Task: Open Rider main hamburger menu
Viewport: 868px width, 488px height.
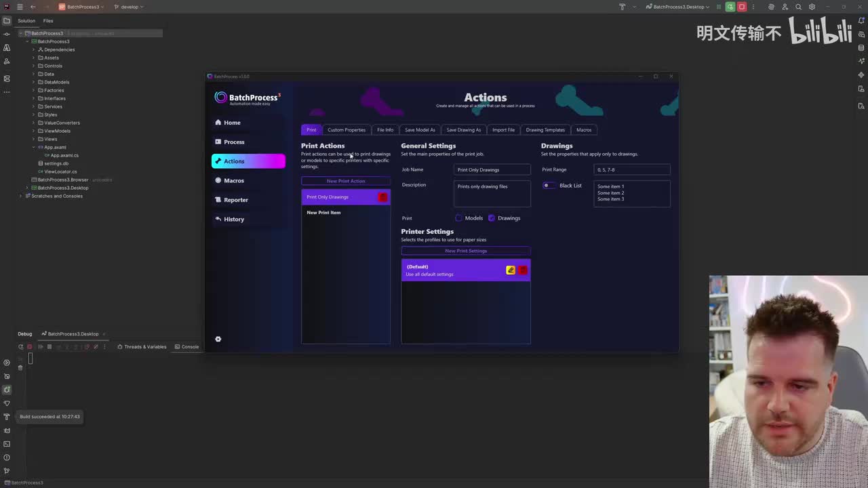Action: tap(20, 7)
